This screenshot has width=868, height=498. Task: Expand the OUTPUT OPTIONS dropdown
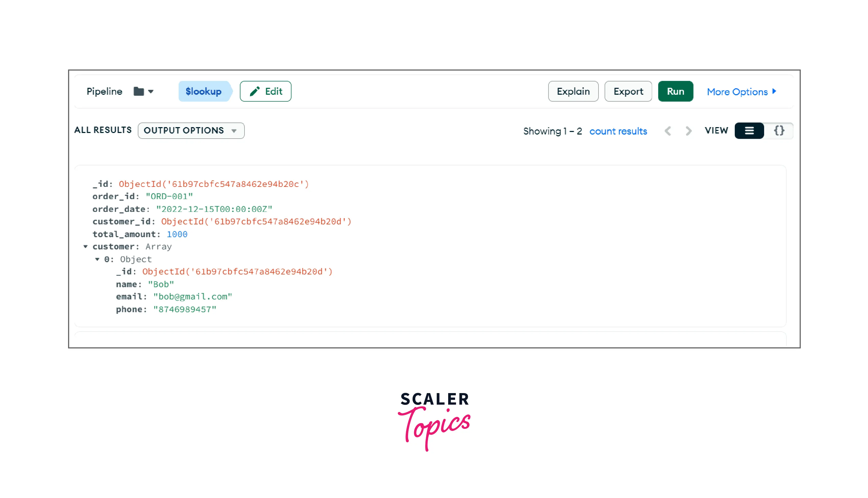click(190, 130)
